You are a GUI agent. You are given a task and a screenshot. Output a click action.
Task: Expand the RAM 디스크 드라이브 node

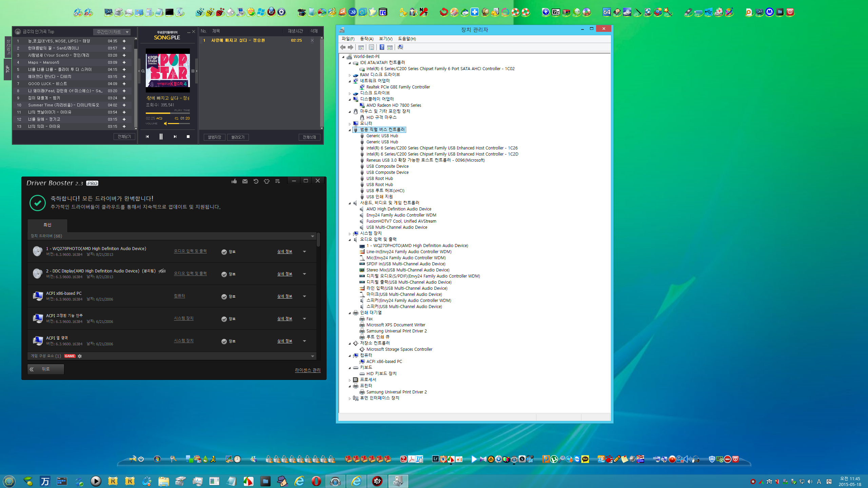350,75
